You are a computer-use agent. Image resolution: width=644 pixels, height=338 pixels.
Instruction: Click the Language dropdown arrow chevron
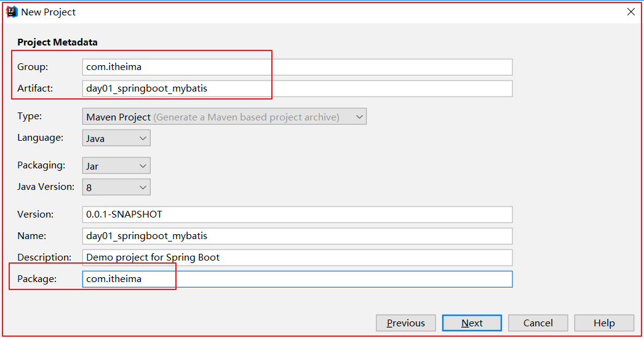tap(143, 138)
